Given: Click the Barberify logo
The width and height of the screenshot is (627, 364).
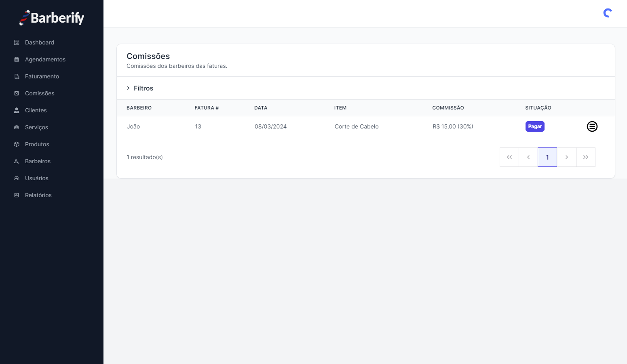Looking at the screenshot, I should [x=51, y=18].
